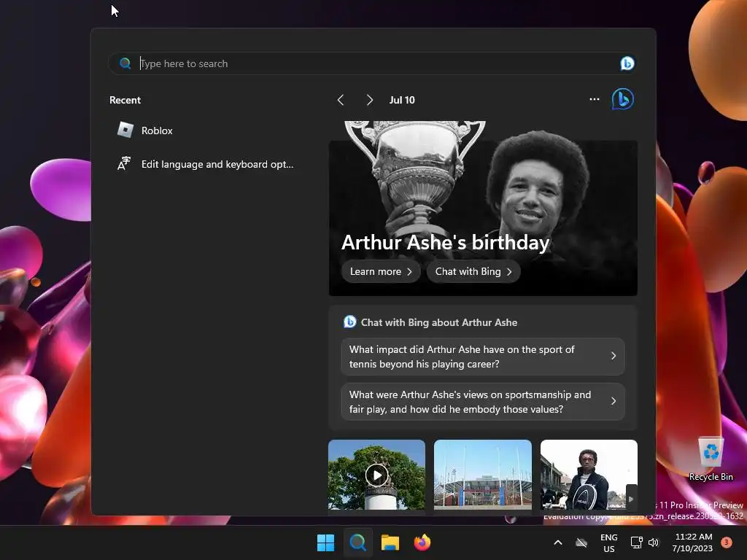Show hidden icons in system tray
The image size is (747, 560).
558,542
